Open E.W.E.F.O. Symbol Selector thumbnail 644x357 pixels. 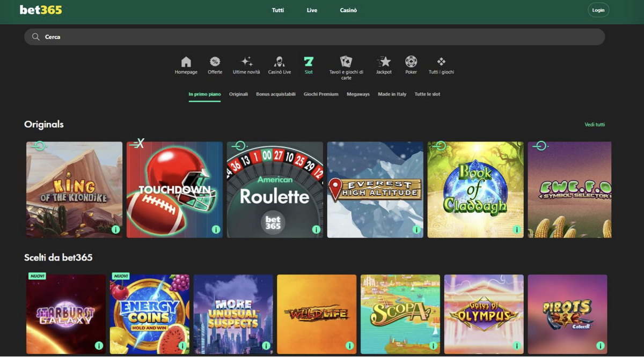(570, 190)
